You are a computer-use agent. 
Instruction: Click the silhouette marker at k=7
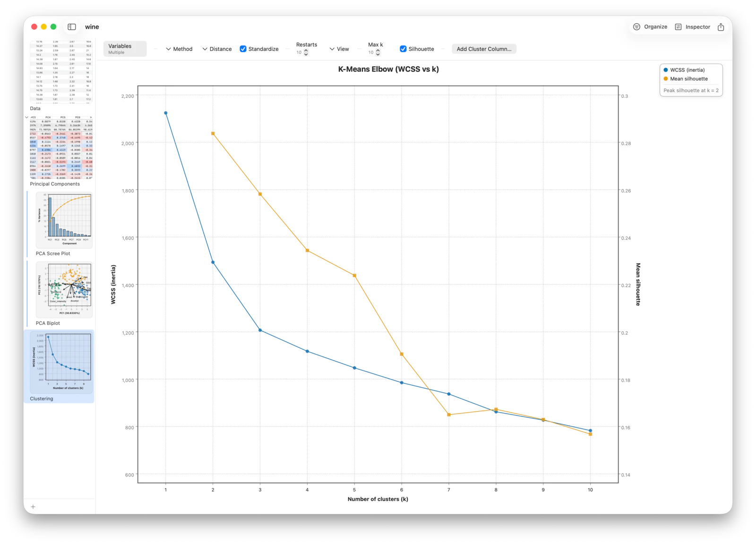pos(449,415)
